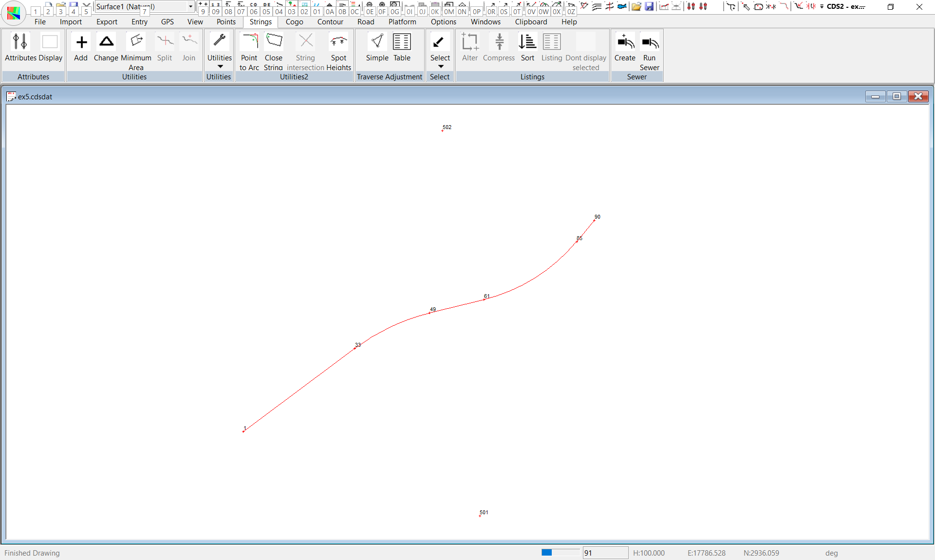This screenshot has height=560, width=935.
Task: Open the Surface1 (Natural) dropdown
Action: pyautogui.click(x=190, y=6)
